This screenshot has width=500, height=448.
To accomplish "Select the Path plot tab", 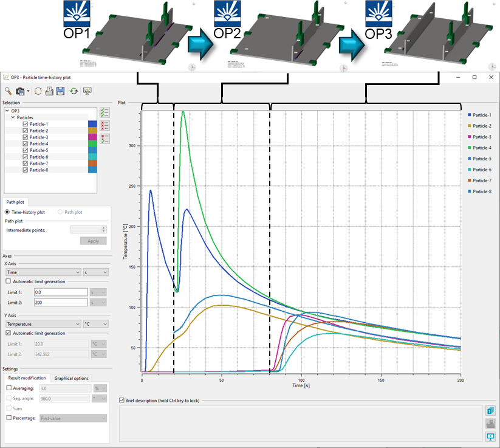I will 15,202.
